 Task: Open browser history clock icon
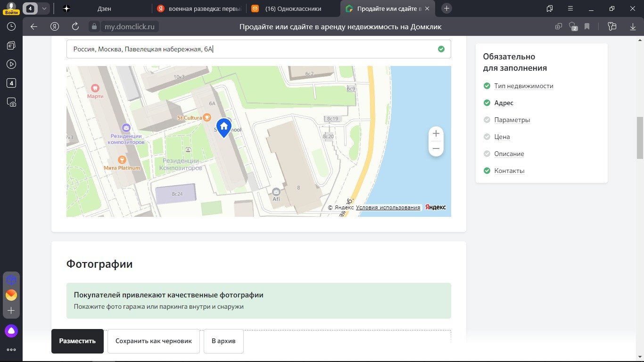tap(11, 27)
